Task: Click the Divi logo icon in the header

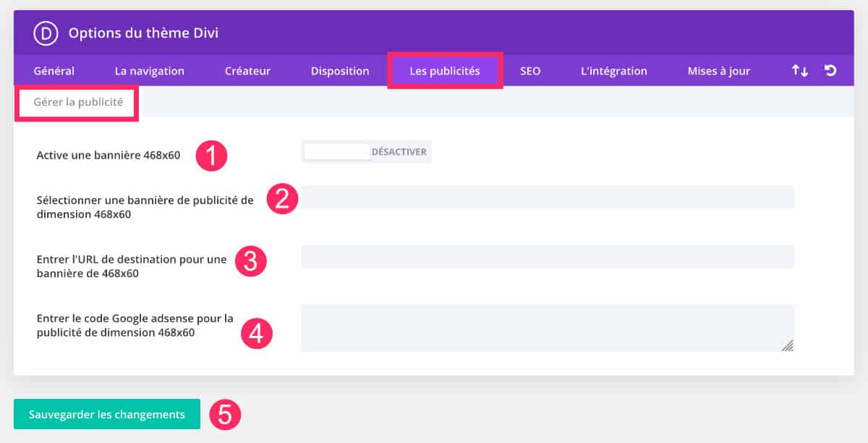Action: tap(46, 33)
